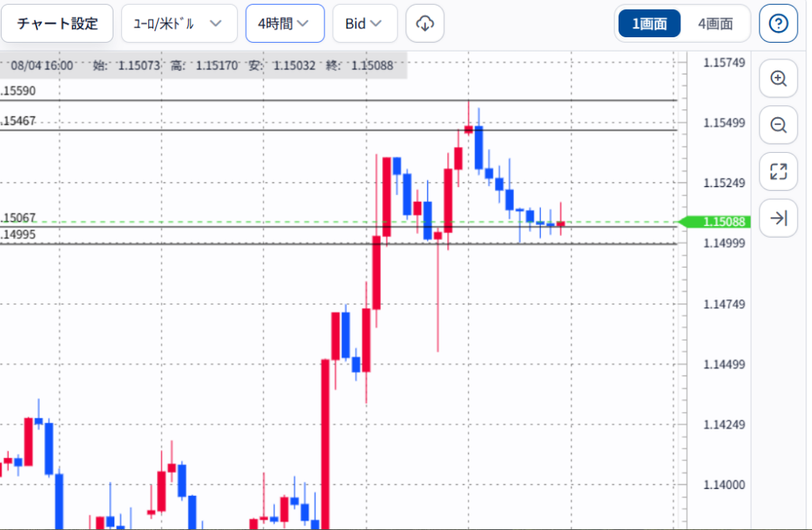
Task: Open the help question mark icon
Action: pyautogui.click(x=779, y=23)
